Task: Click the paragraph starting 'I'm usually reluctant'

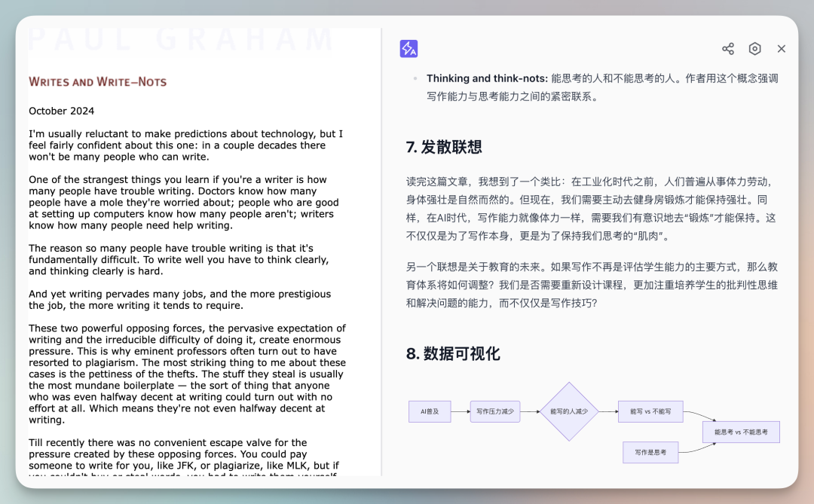Action: [186, 145]
